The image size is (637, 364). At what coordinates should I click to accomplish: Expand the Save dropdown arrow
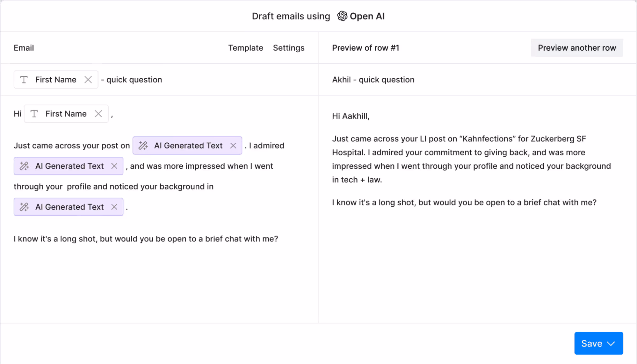[x=611, y=344]
